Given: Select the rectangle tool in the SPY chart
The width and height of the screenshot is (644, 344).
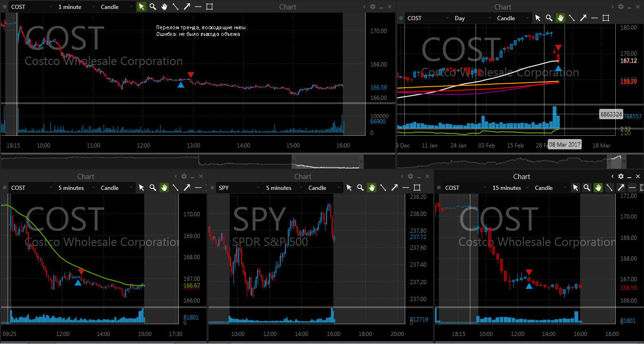Looking at the screenshot, I should 417,188.
